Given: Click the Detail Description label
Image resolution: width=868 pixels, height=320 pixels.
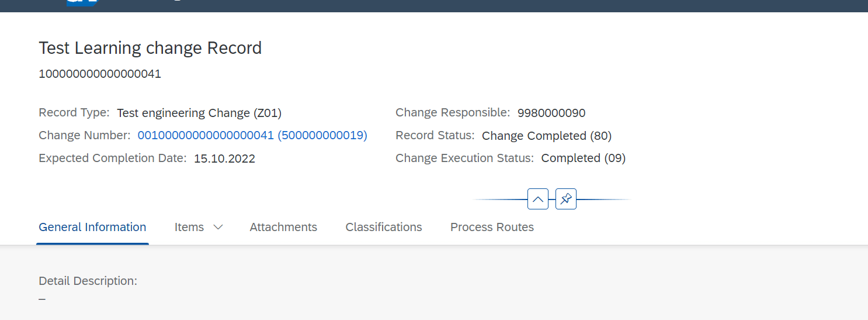Looking at the screenshot, I should click(x=88, y=281).
